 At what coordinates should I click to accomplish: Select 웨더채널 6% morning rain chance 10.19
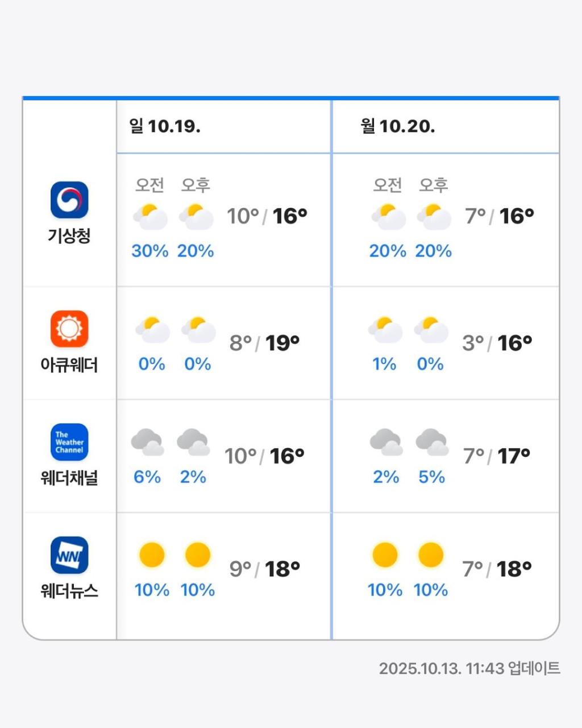click(x=147, y=477)
